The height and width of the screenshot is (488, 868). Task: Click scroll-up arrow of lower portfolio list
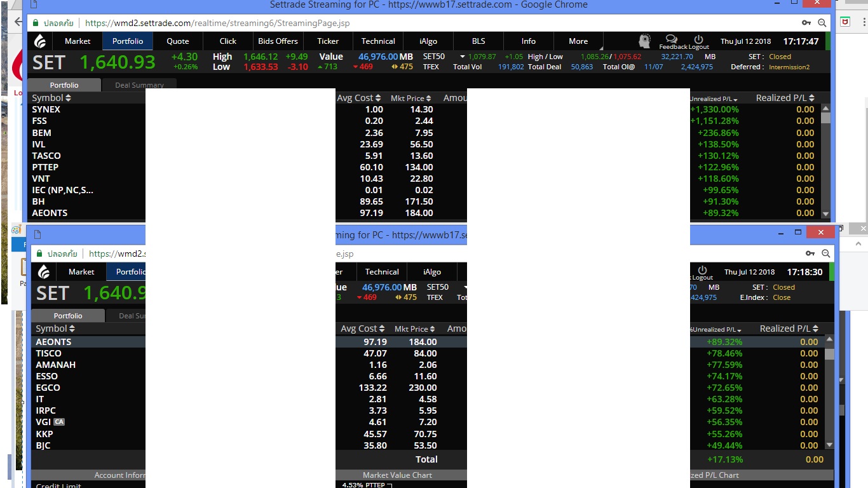(x=829, y=341)
